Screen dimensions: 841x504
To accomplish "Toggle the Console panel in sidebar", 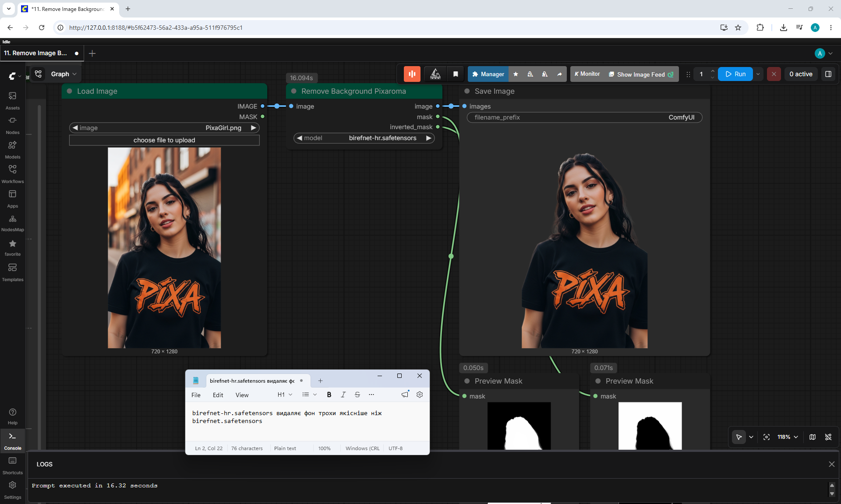I will tap(13, 441).
